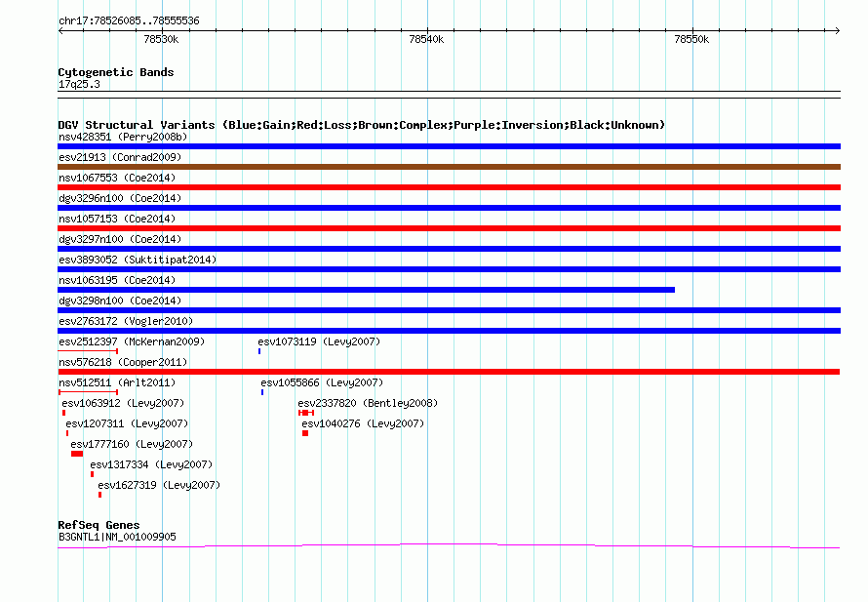This screenshot has width=868, height=602.
Task: Open the esv1073119 (Levy2007) variant label
Action: (x=319, y=341)
